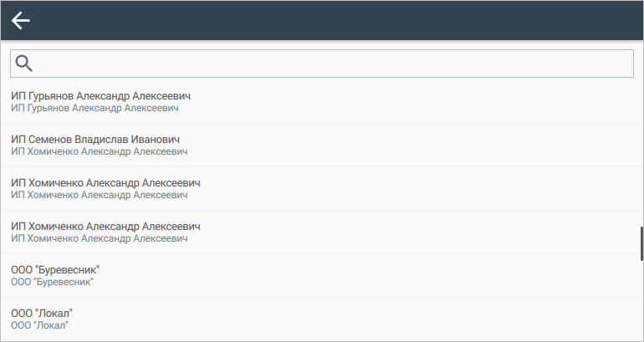Image resolution: width=644 pixels, height=342 pixels.
Task: Click subtitle of the second ИП Хомиченко row
Action: click(x=99, y=238)
